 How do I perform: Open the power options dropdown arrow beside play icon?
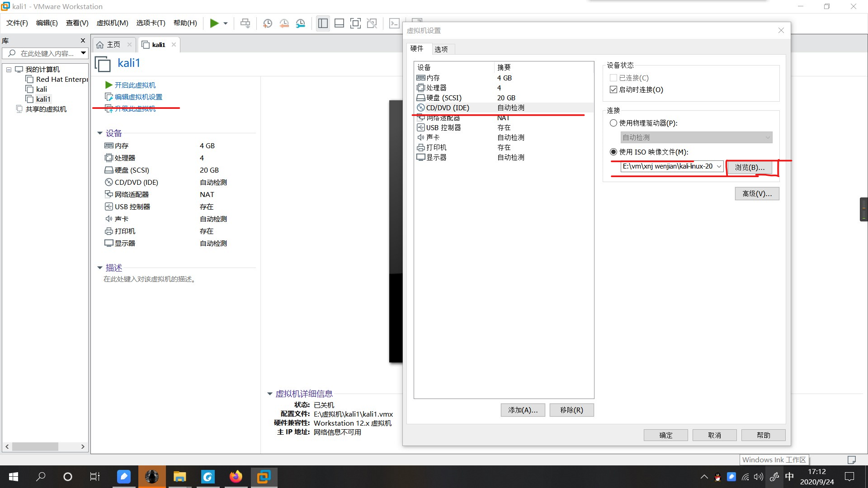point(226,23)
